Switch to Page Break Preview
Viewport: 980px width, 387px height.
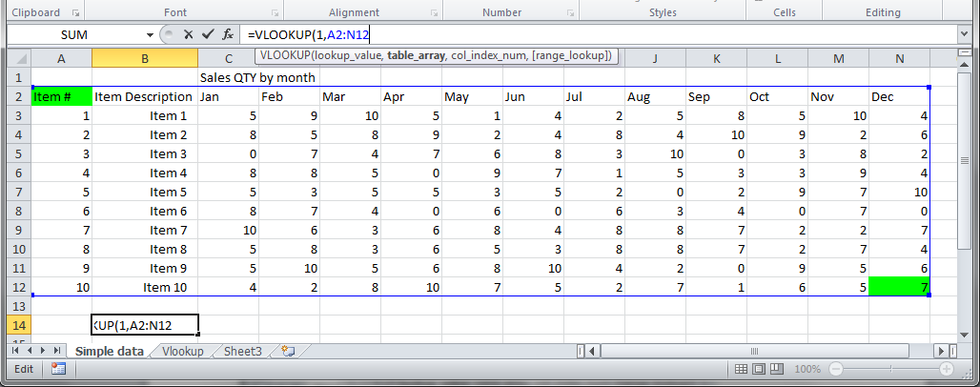click(775, 369)
